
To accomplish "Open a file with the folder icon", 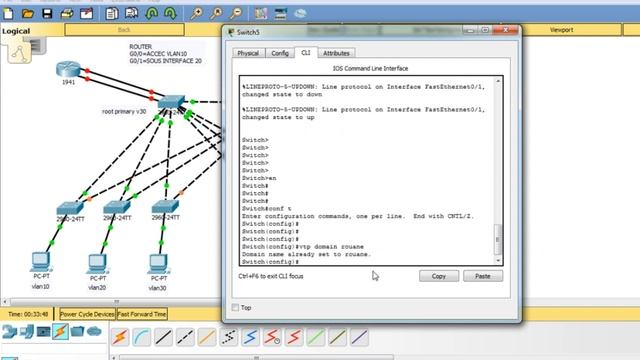I will click(x=28, y=14).
